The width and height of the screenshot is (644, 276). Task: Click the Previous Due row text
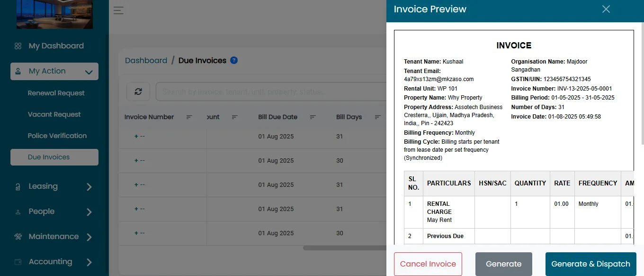pyautogui.click(x=445, y=236)
